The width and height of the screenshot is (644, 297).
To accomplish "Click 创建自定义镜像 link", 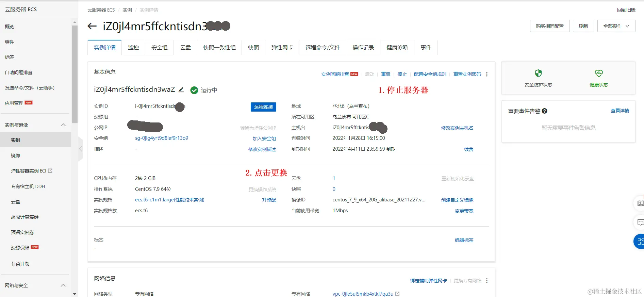I will (457, 200).
